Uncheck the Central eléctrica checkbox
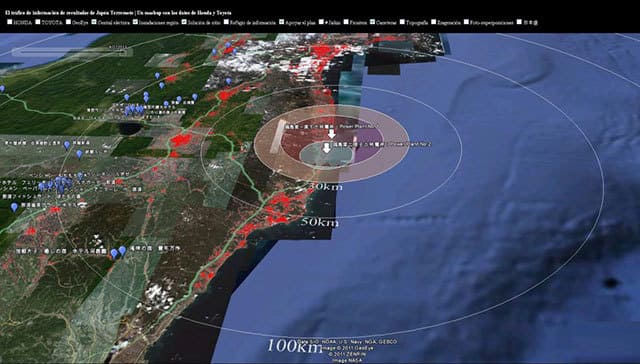The height and width of the screenshot is (364, 640). 94,22
